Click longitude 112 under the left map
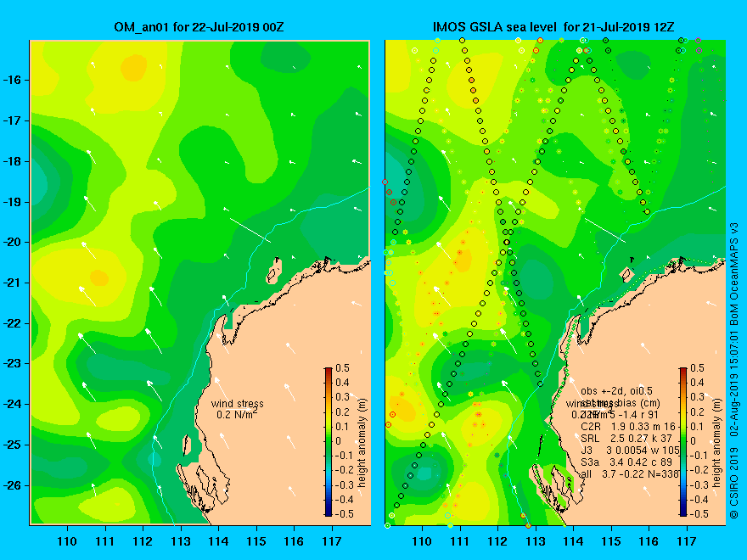This screenshot has width=747, height=560. [143, 541]
